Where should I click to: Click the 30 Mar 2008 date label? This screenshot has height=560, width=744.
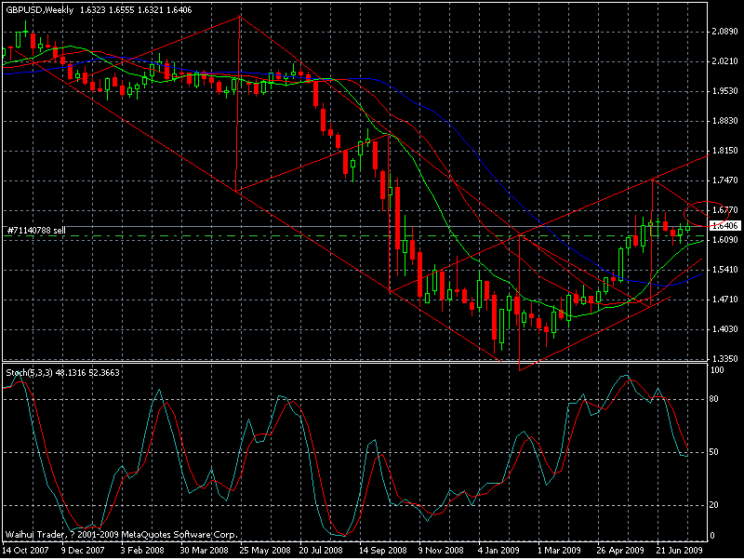pyautogui.click(x=204, y=551)
